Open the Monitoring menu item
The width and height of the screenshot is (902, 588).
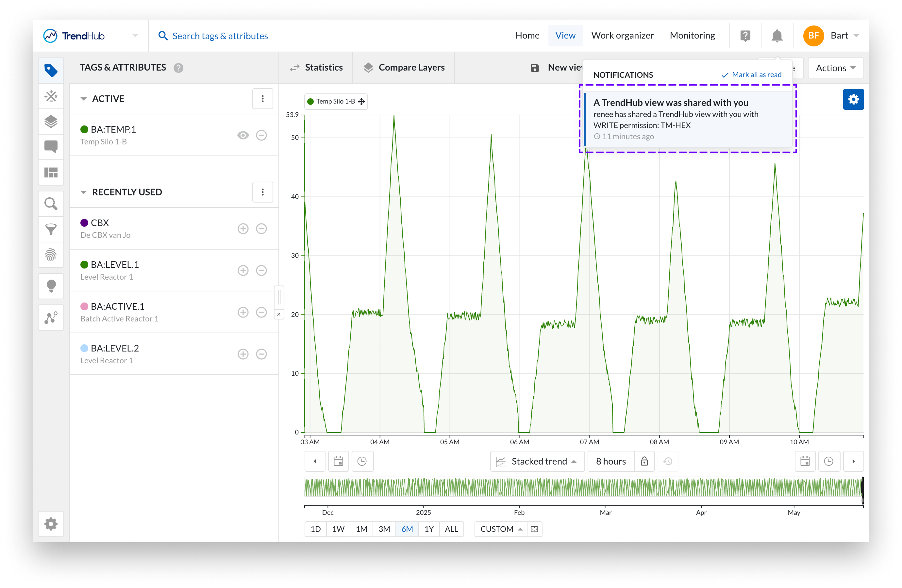(x=692, y=36)
